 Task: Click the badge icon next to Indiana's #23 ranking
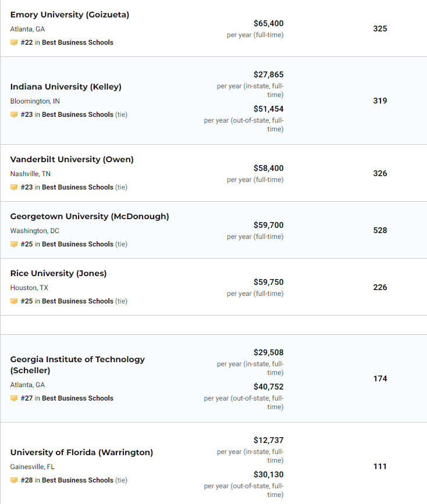point(14,115)
